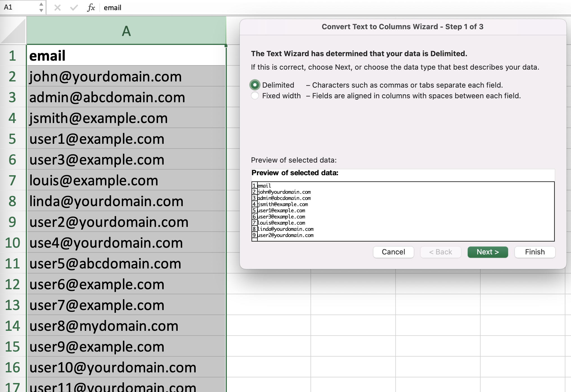The height and width of the screenshot is (392, 571).
Task: Click the enter checkmark icon in formula bar
Action: pyautogui.click(x=74, y=8)
